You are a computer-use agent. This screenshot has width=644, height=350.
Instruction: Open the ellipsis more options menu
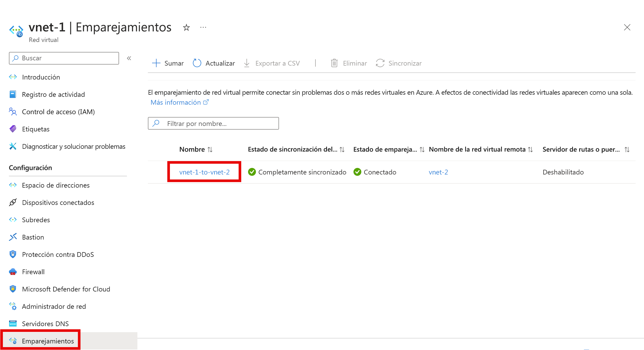tap(203, 27)
